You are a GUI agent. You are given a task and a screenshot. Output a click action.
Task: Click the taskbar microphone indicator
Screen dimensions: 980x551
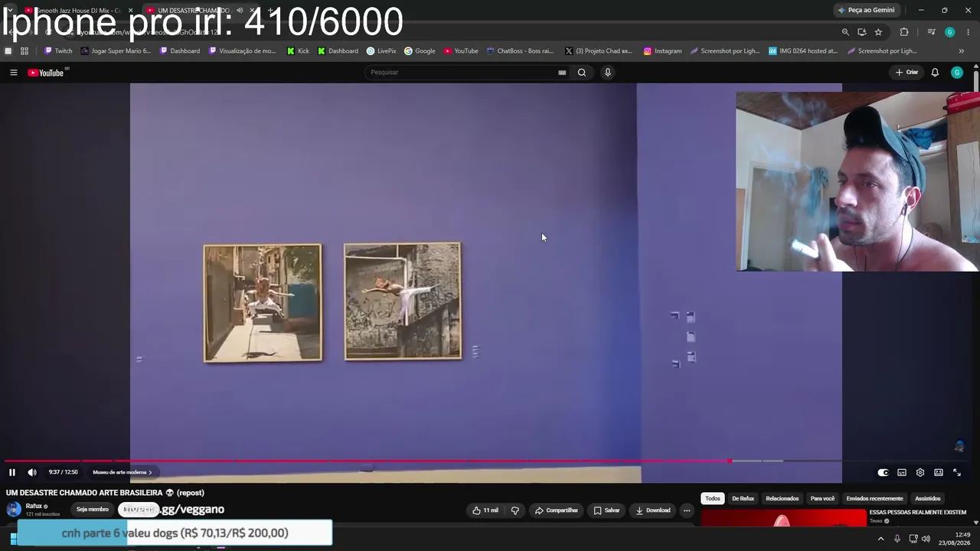tap(897, 539)
